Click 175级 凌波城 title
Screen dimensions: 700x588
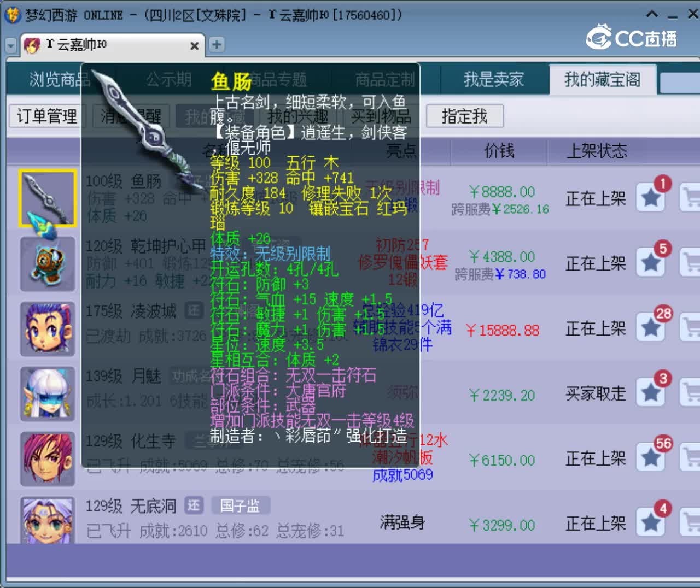(x=131, y=311)
